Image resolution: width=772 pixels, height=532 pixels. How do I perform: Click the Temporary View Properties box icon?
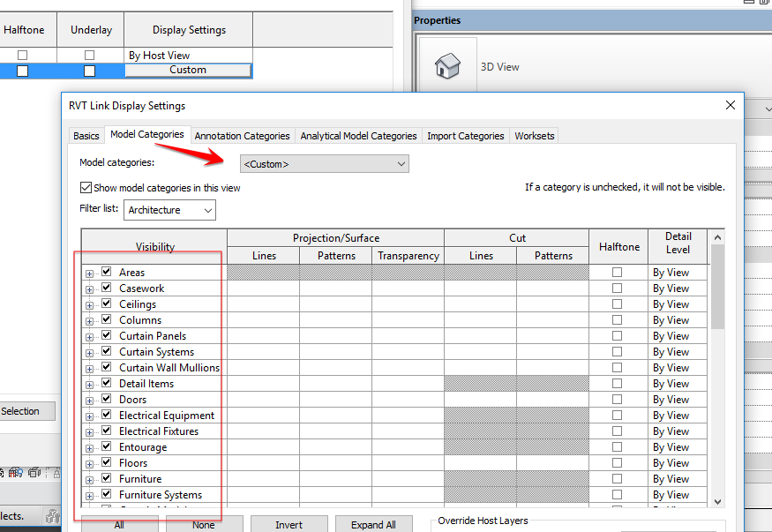[x=34, y=472]
